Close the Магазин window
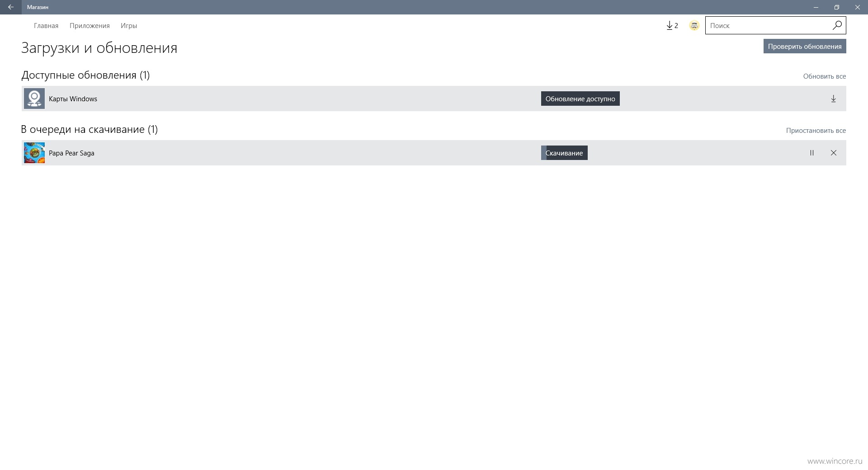Viewport: 868px width, 470px height. [858, 7]
